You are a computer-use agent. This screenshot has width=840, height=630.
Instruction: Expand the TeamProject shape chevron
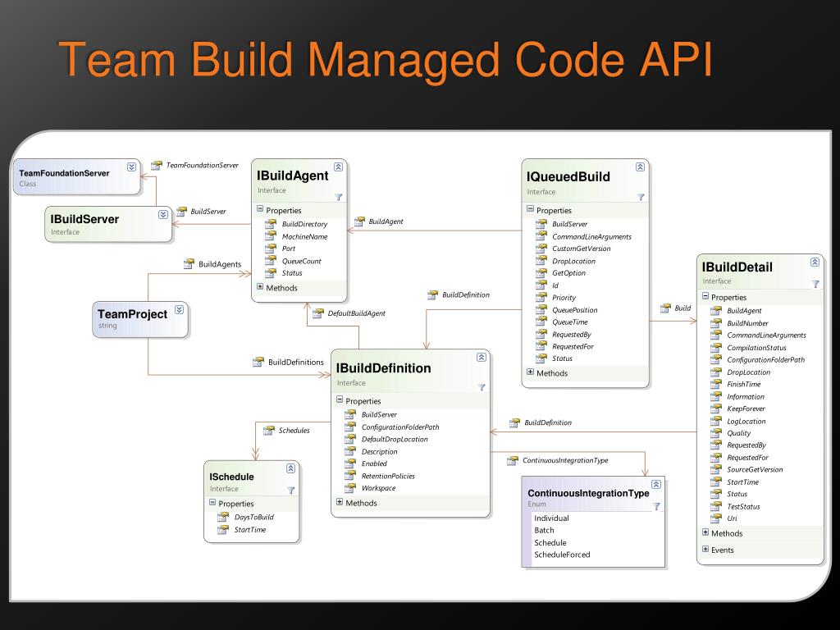point(180,309)
